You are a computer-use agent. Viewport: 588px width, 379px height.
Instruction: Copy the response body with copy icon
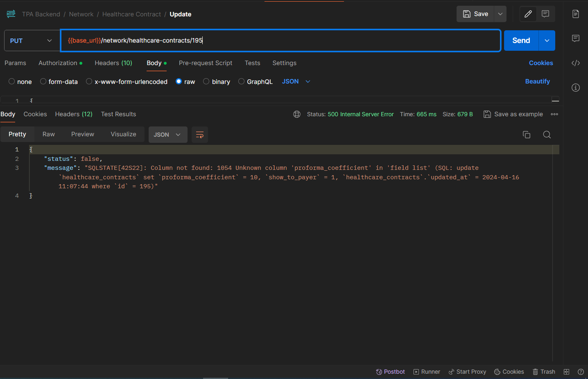(527, 135)
